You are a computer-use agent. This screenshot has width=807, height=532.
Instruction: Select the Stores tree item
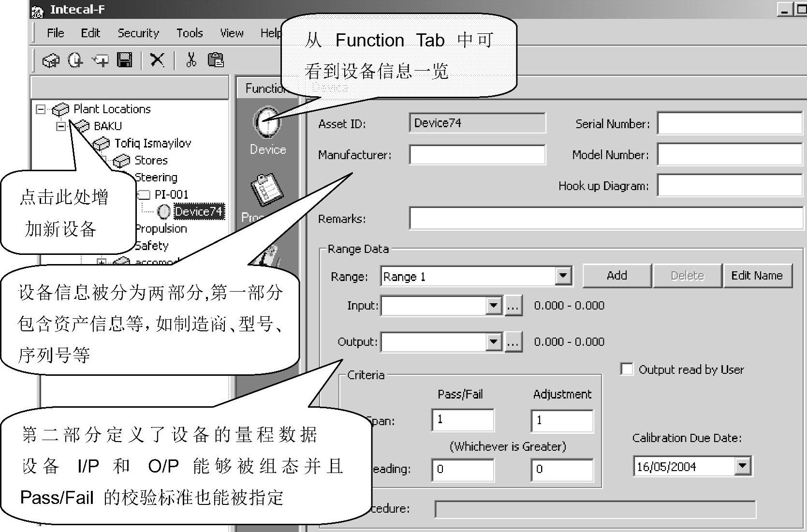tap(151, 161)
